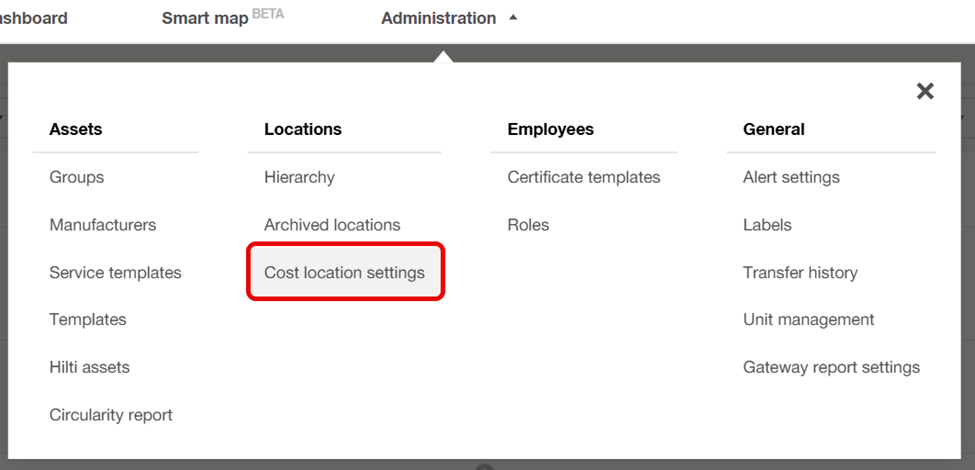Select Templates under Assets
Viewport: 975px width, 470px height.
coord(88,320)
